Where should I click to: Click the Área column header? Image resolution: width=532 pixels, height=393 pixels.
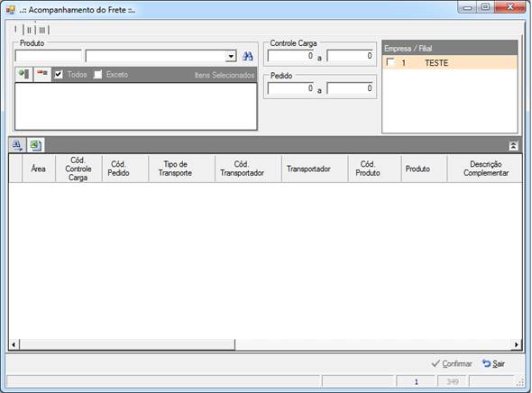click(39, 169)
